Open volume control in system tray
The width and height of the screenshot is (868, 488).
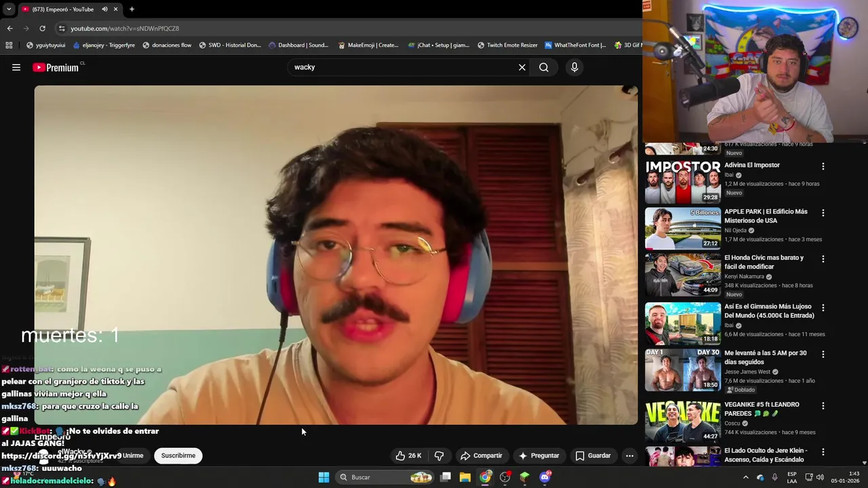[x=821, y=477]
